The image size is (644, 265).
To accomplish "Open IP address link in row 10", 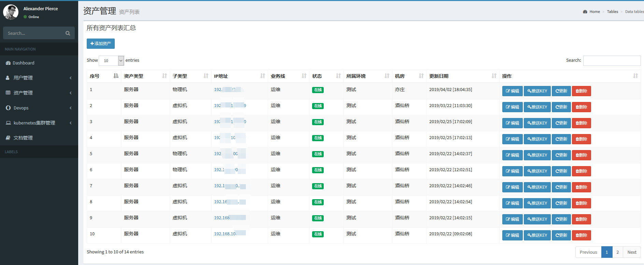I will pyautogui.click(x=230, y=234).
